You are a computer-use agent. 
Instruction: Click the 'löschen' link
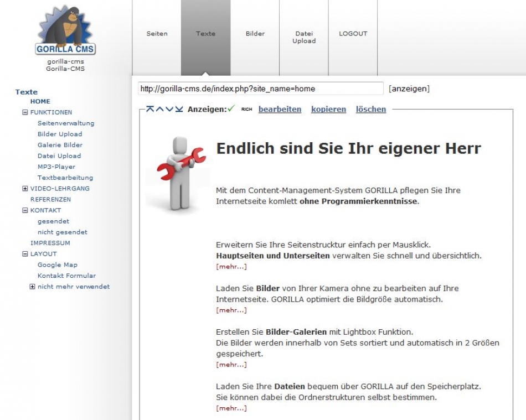371,109
